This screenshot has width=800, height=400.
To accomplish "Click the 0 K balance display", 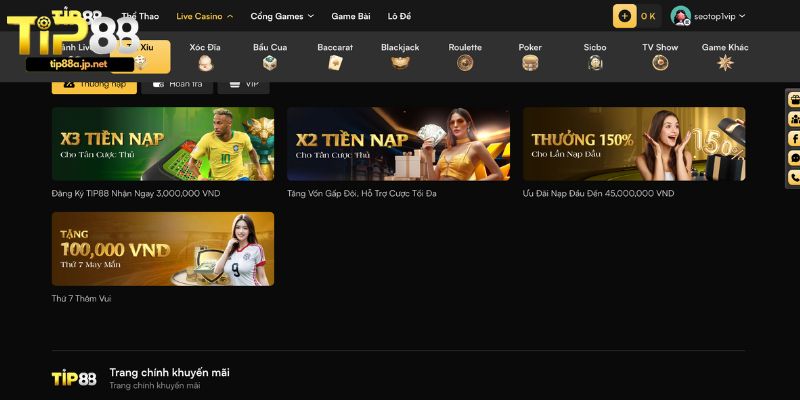I will pyautogui.click(x=648, y=16).
